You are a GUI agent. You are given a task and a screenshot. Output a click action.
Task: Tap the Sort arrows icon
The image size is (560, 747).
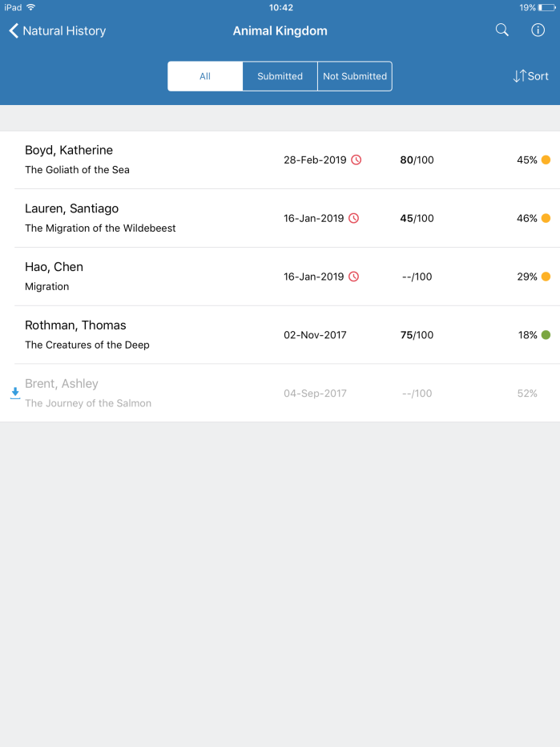[519, 76]
